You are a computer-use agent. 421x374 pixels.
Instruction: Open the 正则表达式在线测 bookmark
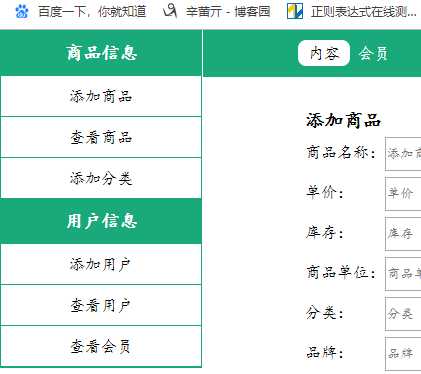[352, 11]
